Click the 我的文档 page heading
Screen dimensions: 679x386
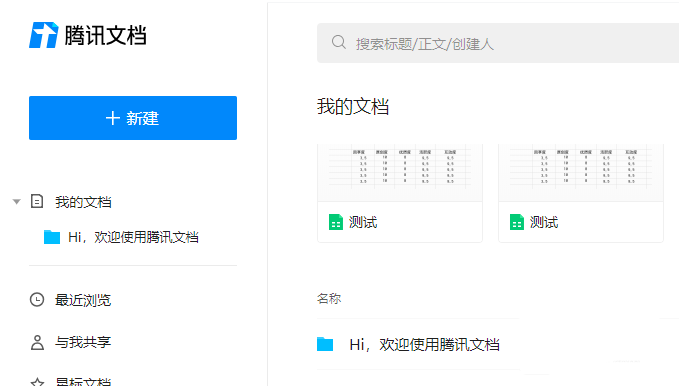click(353, 106)
